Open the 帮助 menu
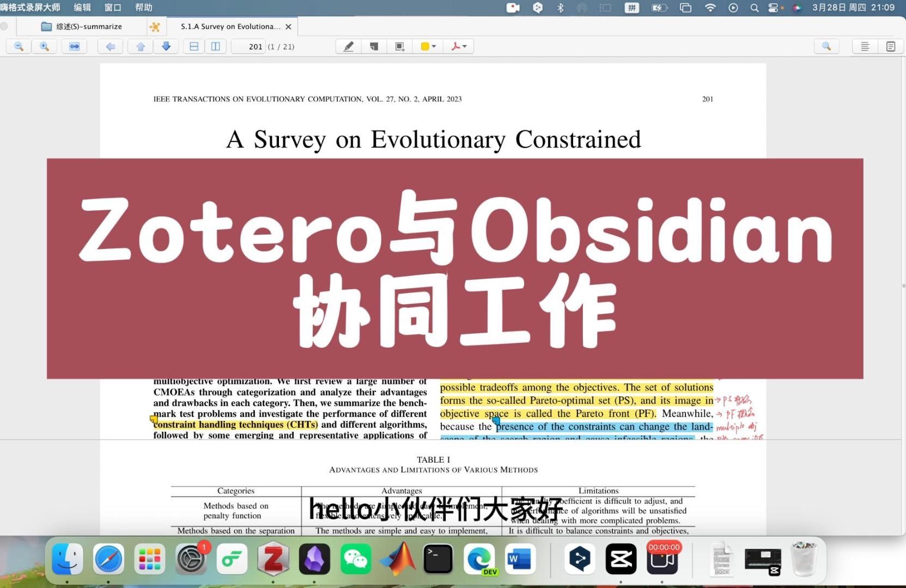This screenshot has width=906, height=588. (144, 7)
